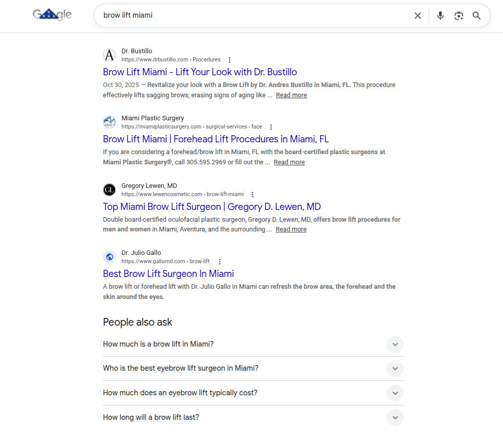Click the gallomd.com › brow-lift URL
Screen dimensions: 503x448
coord(165,261)
